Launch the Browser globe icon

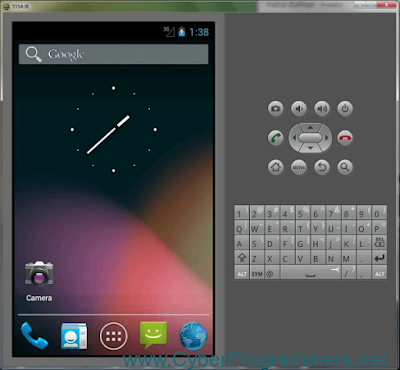click(x=193, y=336)
